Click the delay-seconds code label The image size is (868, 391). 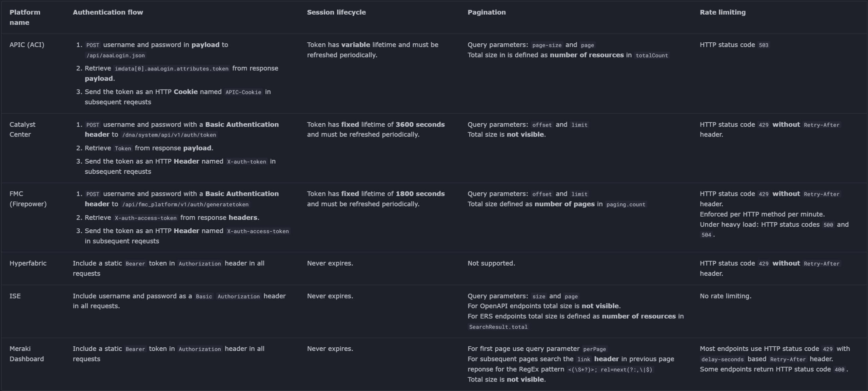pyautogui.click(x=722, y=359)
